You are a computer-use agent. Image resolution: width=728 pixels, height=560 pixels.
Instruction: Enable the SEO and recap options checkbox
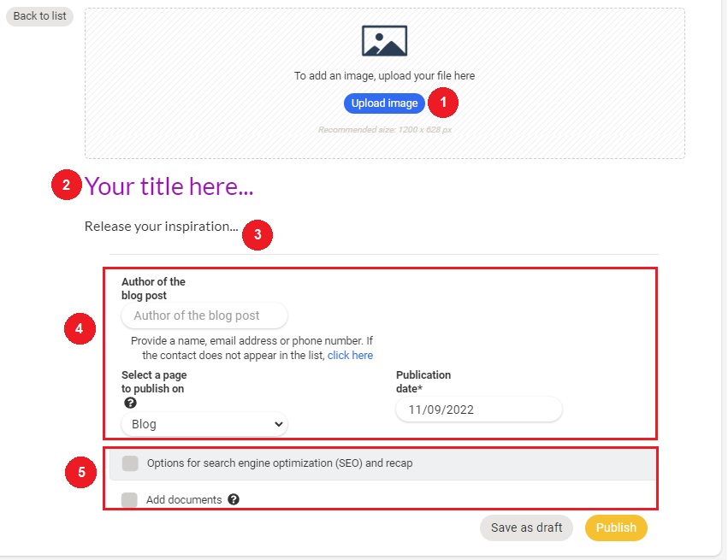click(x=130, y=463)
